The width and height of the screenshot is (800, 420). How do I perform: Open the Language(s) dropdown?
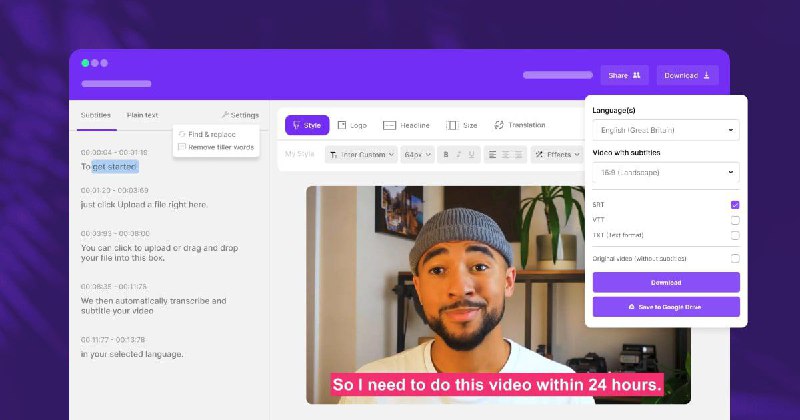[666, 130]
